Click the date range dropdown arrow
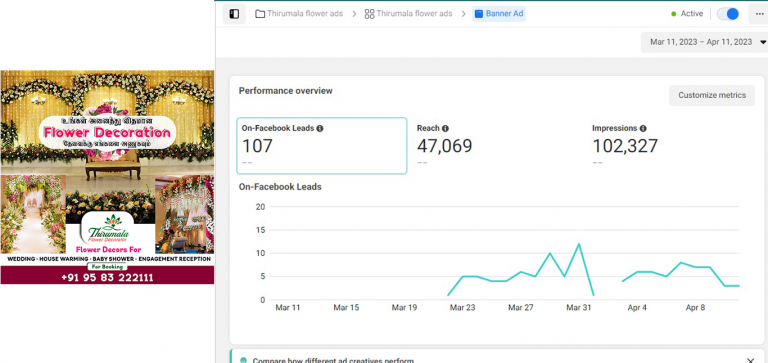 [763, 42]
